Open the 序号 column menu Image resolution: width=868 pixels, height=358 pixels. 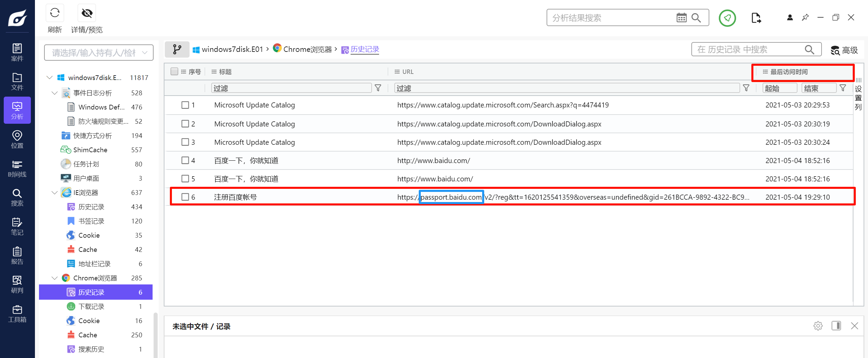(184, 72)
